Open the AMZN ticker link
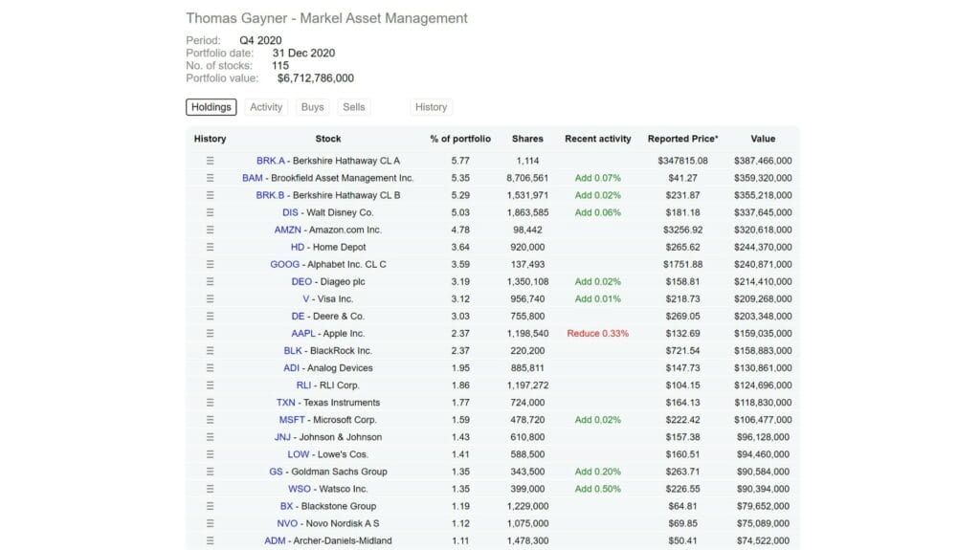Viewport: 980px width, 550px height. coord(287,230)
